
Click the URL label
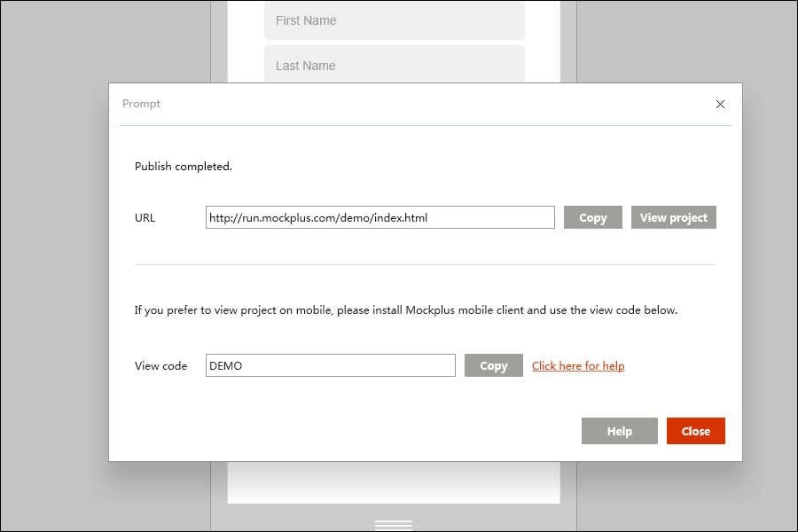coord(145,217)
